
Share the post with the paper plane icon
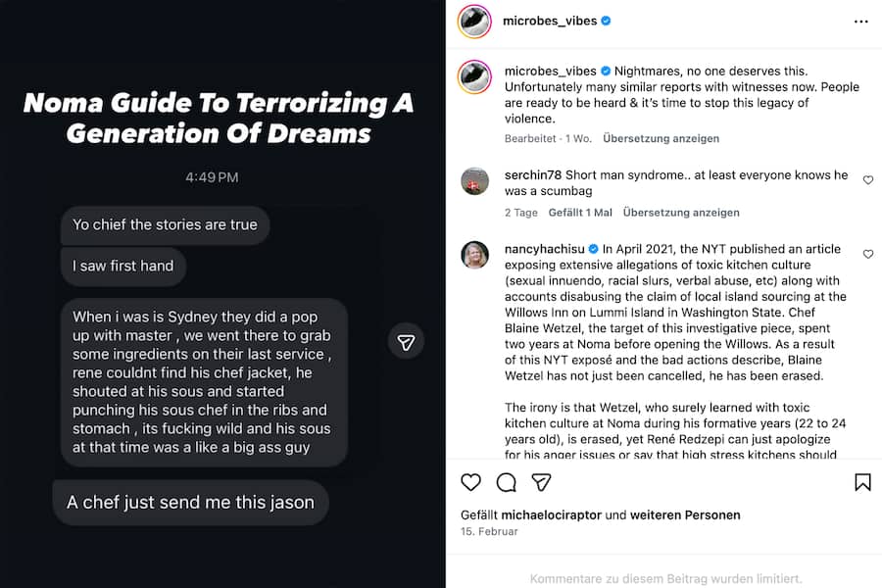click(541, 482)
